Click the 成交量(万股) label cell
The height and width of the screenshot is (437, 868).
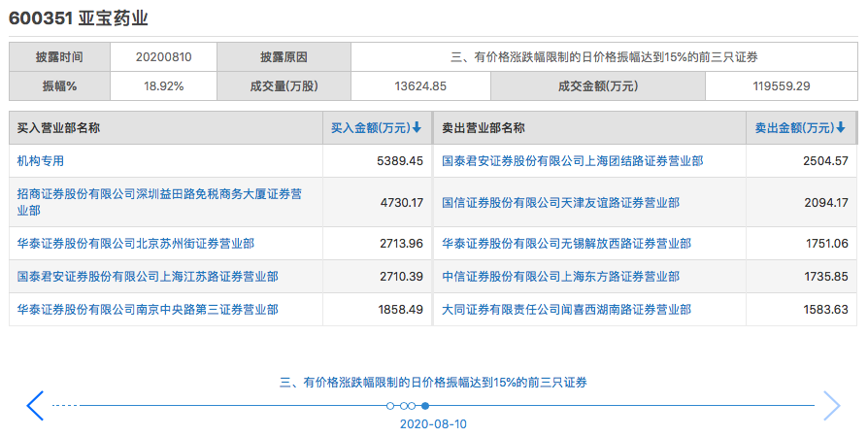click(284, 85)
